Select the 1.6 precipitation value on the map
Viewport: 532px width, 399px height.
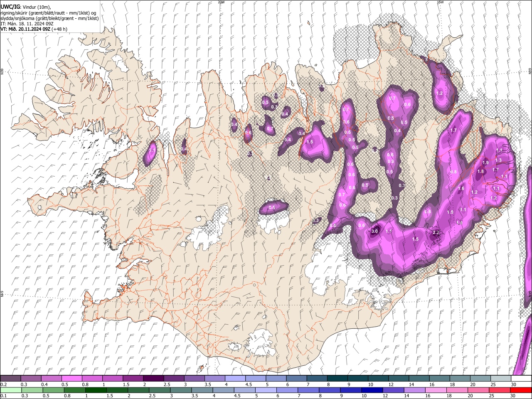click(x=461, y=188)
